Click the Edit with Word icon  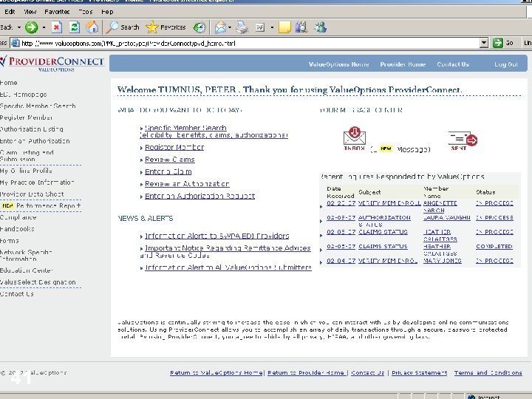pos(260,27)
